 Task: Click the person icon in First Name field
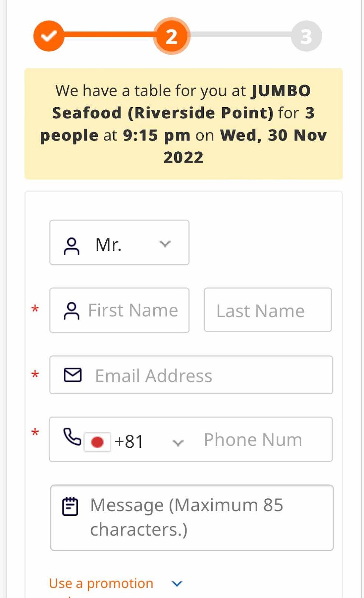[x=72, y=311]
